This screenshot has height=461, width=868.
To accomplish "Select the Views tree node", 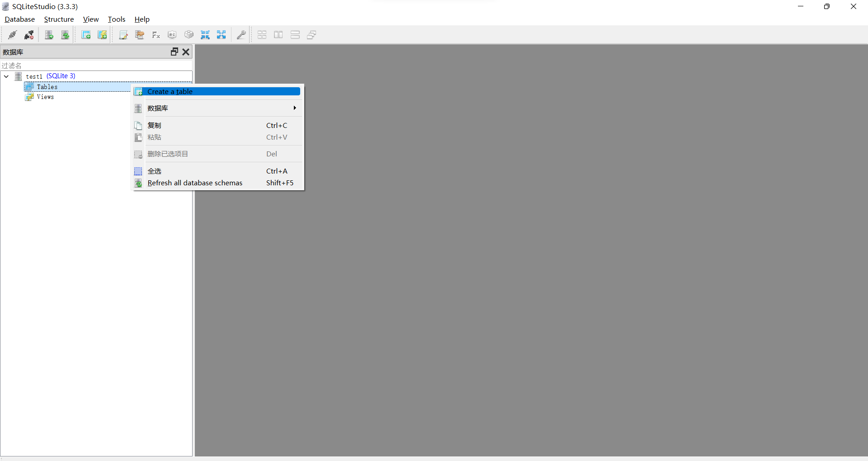I will pyautogui.click(x=45, y=97).
